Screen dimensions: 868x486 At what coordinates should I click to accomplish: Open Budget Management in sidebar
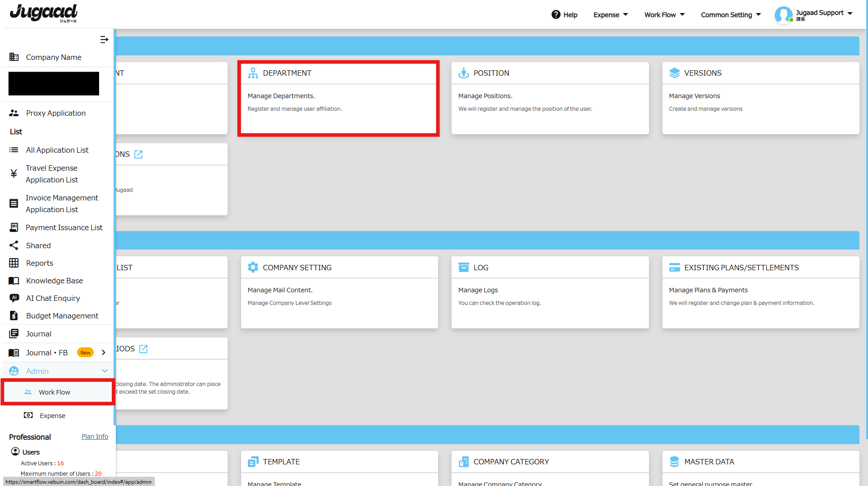(62, 316)
